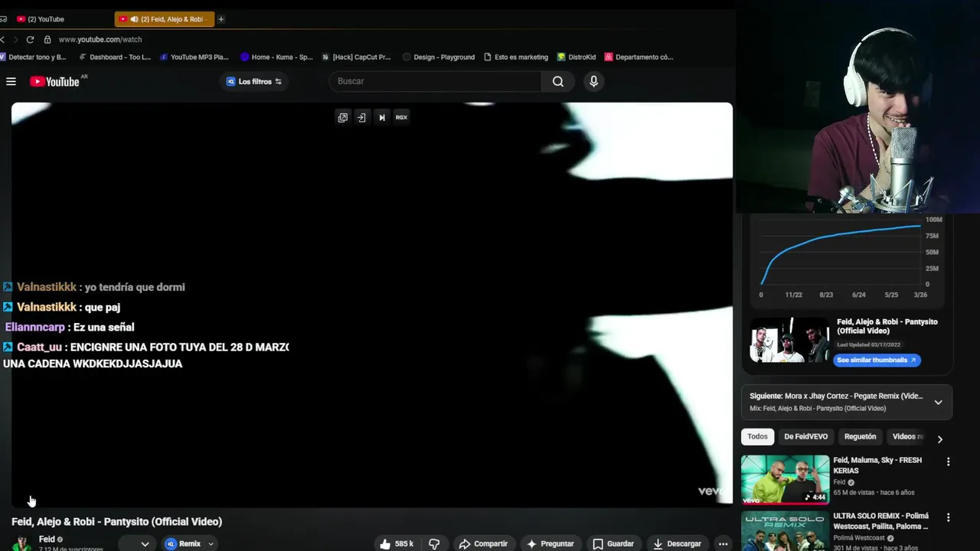Expand the Siguiente mix playlist panel

coord(938,402)
